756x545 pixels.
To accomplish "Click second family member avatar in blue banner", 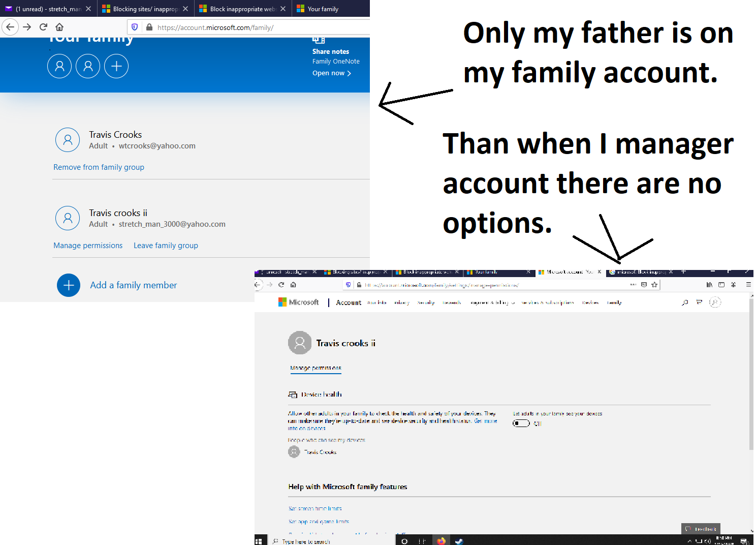I will (x=88, y=66).
